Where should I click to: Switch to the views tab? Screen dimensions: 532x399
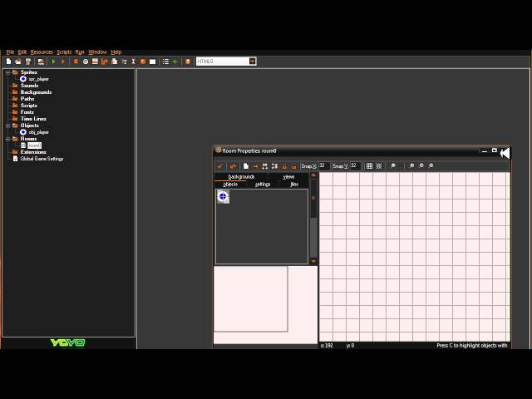288,177
